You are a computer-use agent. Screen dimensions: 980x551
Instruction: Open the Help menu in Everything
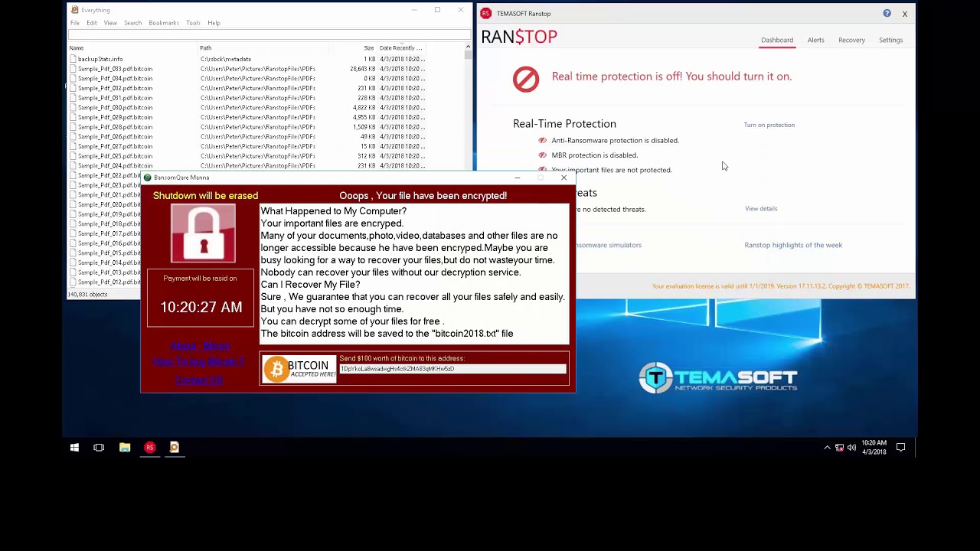coord(214,23)
